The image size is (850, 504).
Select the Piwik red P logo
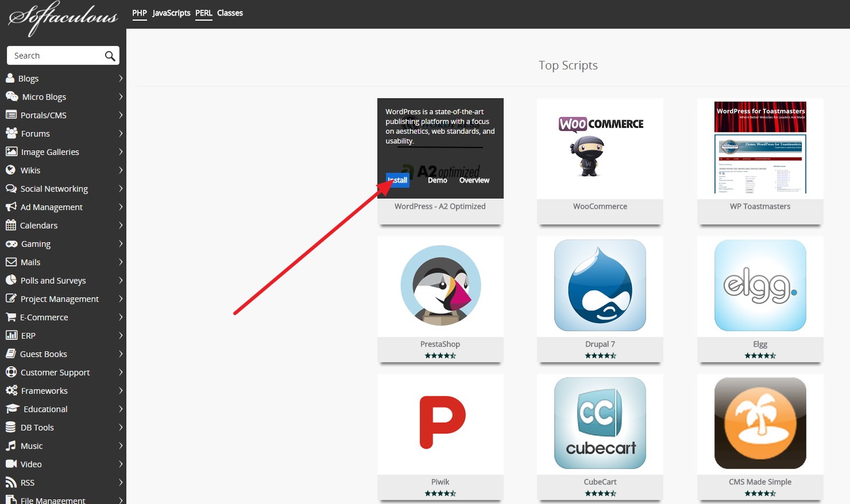(442, 422)
